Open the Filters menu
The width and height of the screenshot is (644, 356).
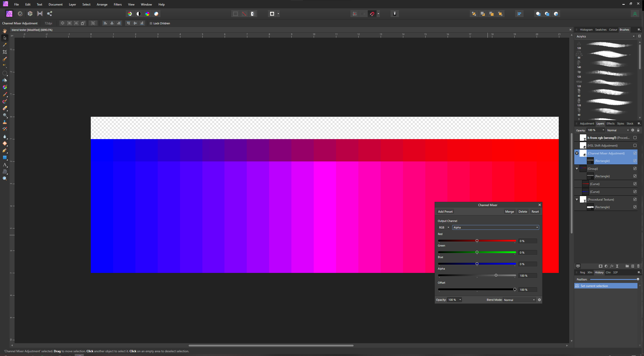tap(118, 4)
